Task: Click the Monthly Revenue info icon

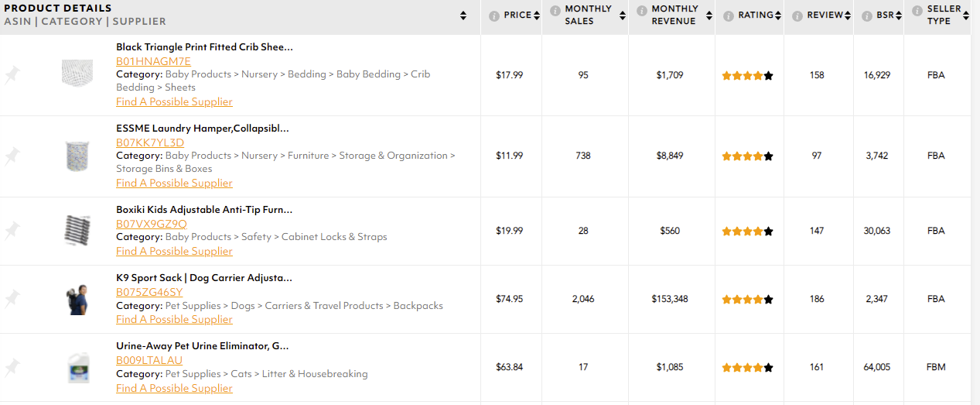Action: 642,11
